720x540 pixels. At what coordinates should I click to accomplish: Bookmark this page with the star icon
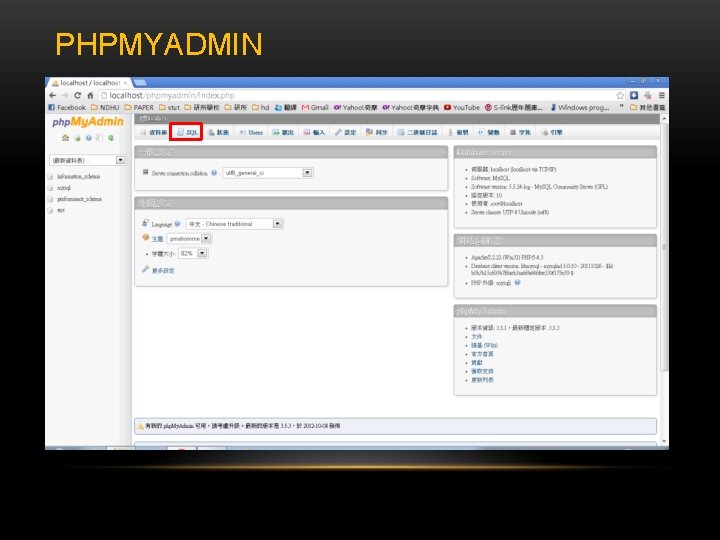(x=620, y=95)
